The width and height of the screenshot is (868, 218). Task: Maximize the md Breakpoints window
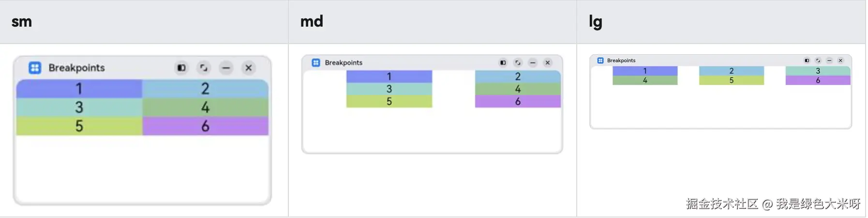[x=518, y=62]
